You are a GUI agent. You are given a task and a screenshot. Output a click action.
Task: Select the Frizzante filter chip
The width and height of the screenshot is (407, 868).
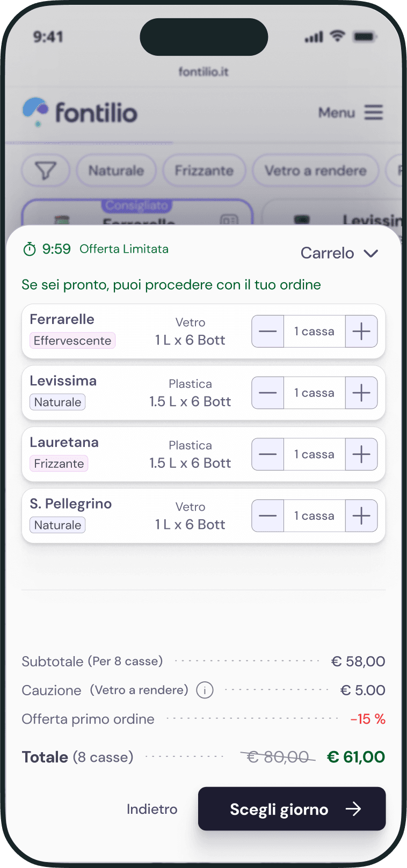204,171
